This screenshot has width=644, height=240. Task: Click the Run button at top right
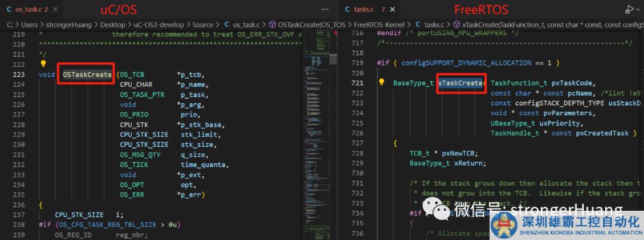[630, 9]
